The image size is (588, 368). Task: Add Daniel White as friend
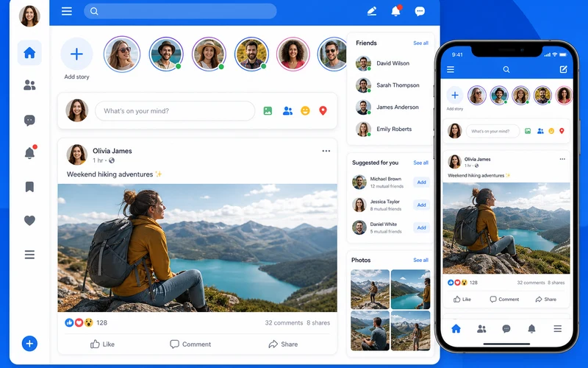tap(421, 227)
